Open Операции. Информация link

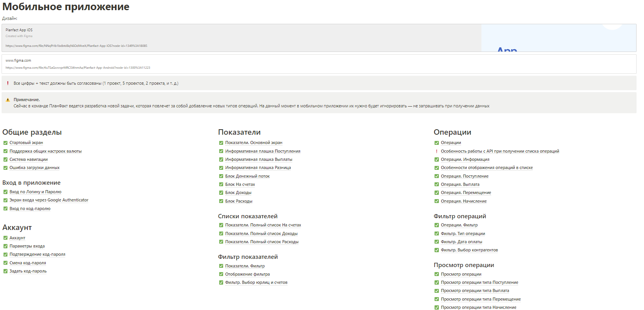pyautogui.click(x=465, y=159)
